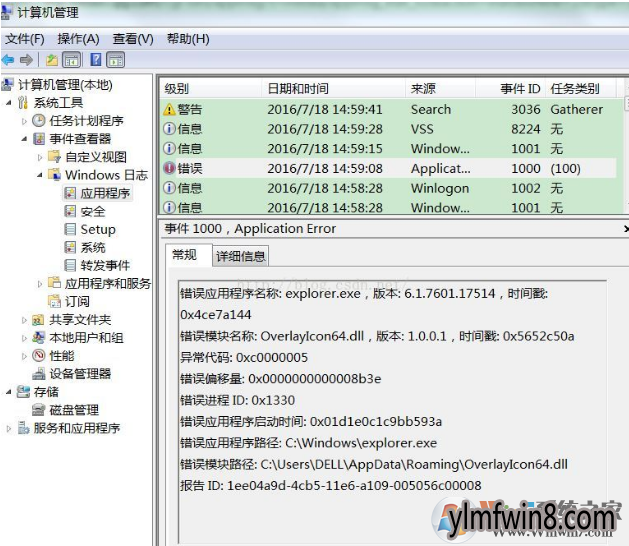Viewport: 629px width, 546px height.
Task: Open 共享文件夹 node
Action: (80, 320)
